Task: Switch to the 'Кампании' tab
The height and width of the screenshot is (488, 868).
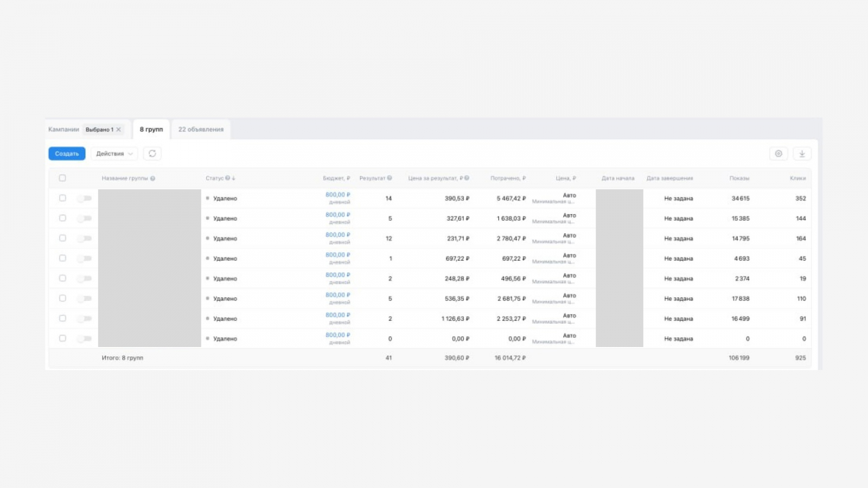Action: click(x=63, y=130)
